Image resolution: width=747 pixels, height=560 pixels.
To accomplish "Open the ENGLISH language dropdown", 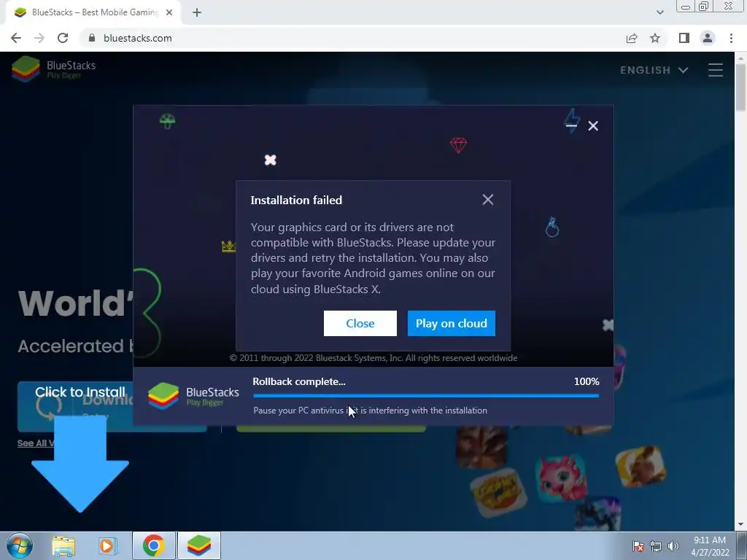I will (654, 70).
